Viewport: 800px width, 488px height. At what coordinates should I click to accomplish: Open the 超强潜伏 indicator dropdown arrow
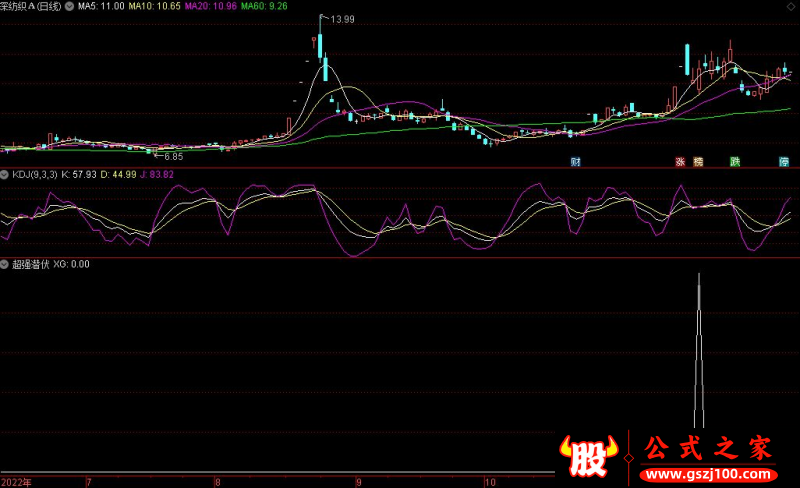5,264
